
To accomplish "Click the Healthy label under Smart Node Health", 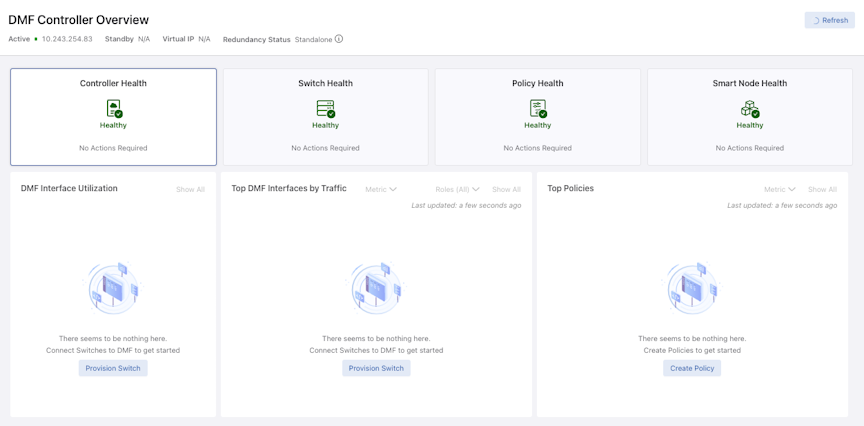I will click(750, 125).
